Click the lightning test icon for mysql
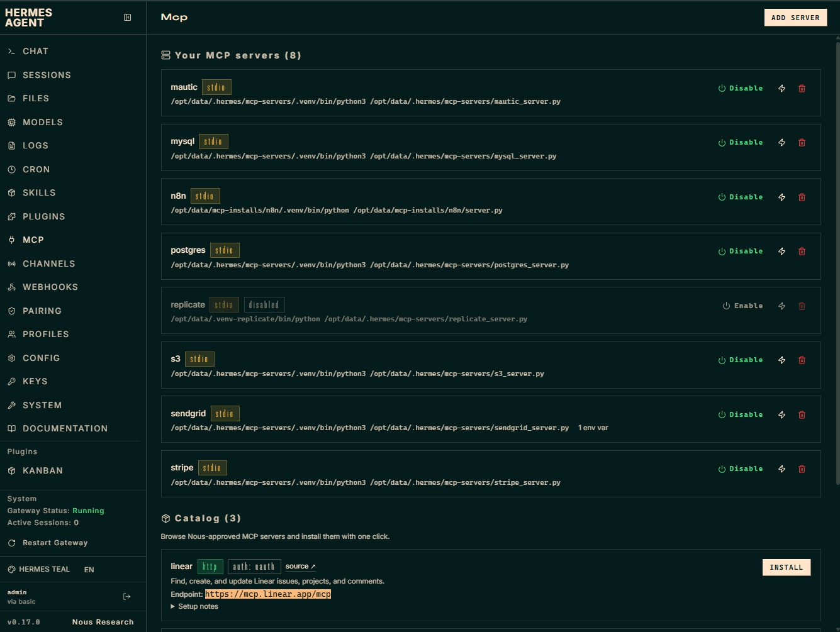The width and height of the screenshot is (840, 632). tap(782, 143)
